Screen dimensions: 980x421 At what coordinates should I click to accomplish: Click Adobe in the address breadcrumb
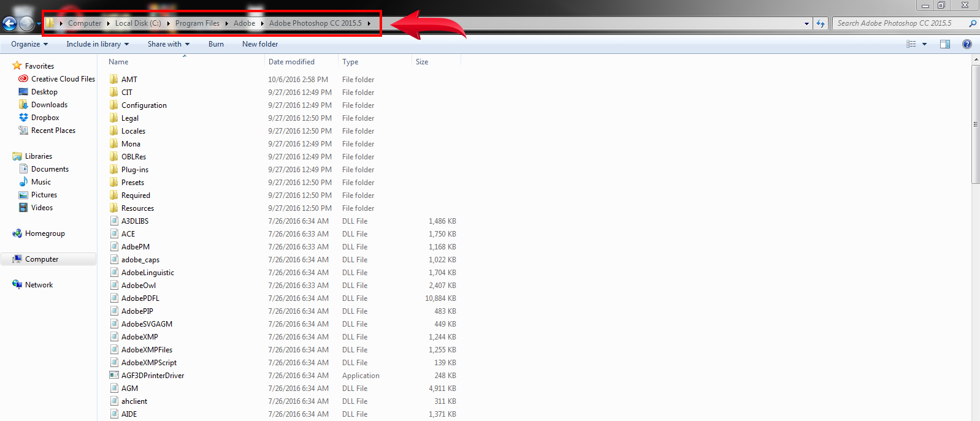pos(244,23)
